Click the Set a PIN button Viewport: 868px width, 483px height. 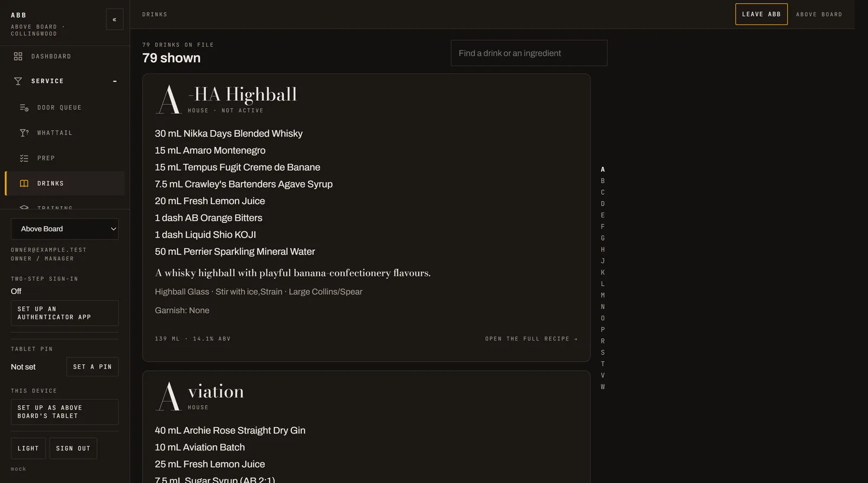(92, 367)
